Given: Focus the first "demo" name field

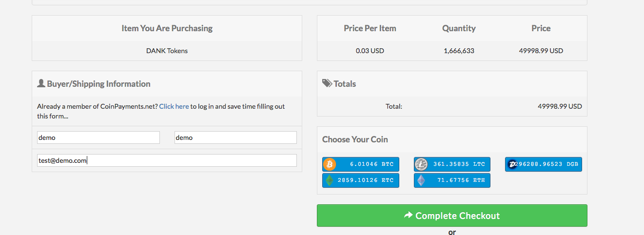Looking at the screenshot, I should 98,137.
